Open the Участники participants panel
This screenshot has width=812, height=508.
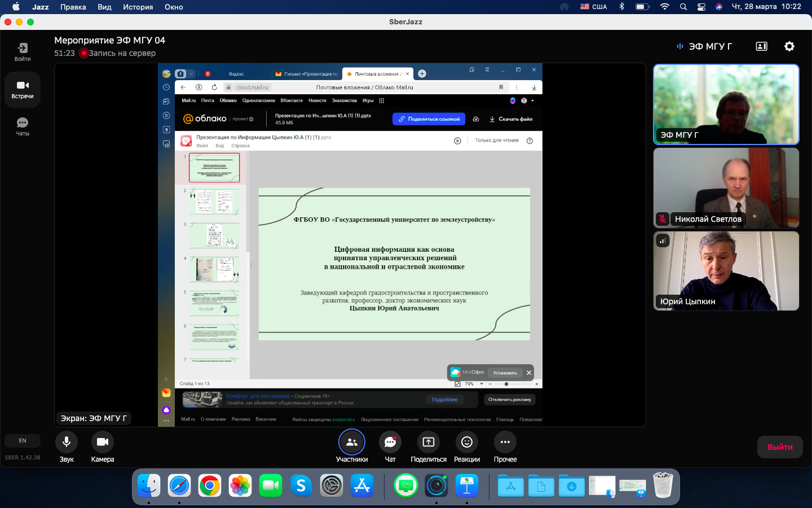pos(352,442)
